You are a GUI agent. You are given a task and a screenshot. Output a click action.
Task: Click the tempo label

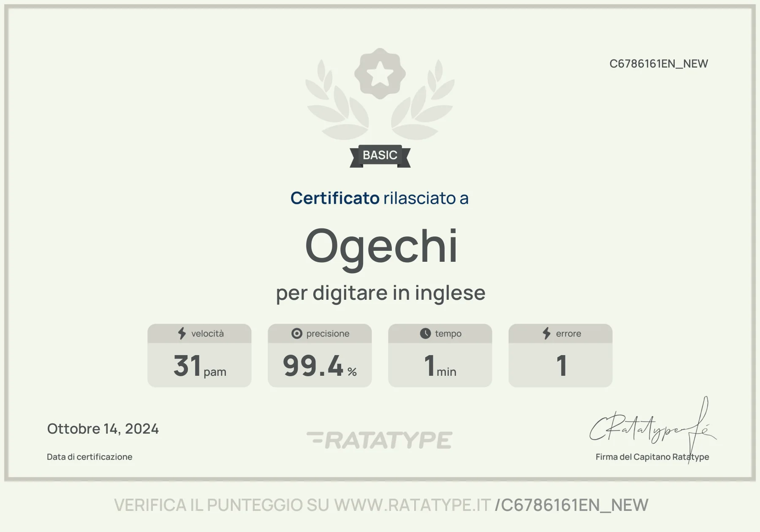pos(448,334)
